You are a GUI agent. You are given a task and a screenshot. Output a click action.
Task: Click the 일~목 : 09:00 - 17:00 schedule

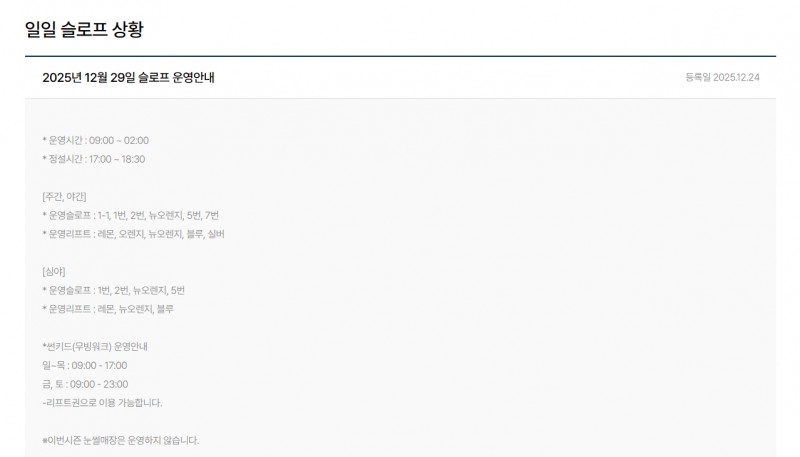85,365
